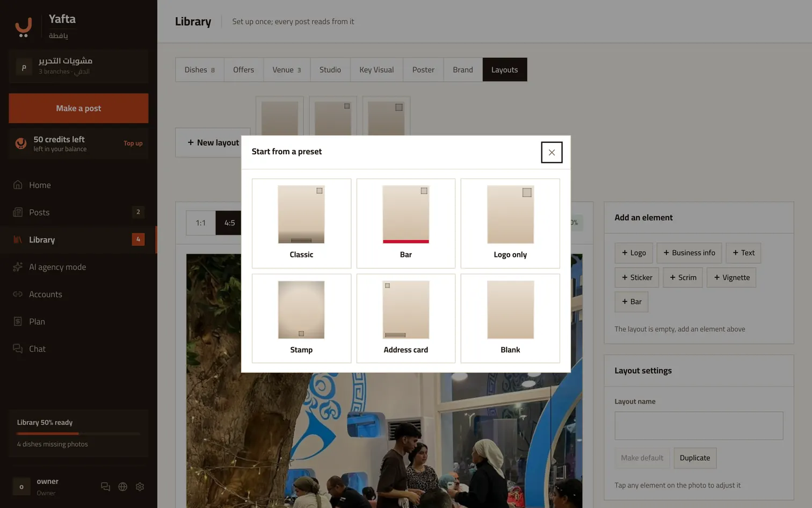
Task: Choose the Bar preset
Action: [x=406, y=223]
